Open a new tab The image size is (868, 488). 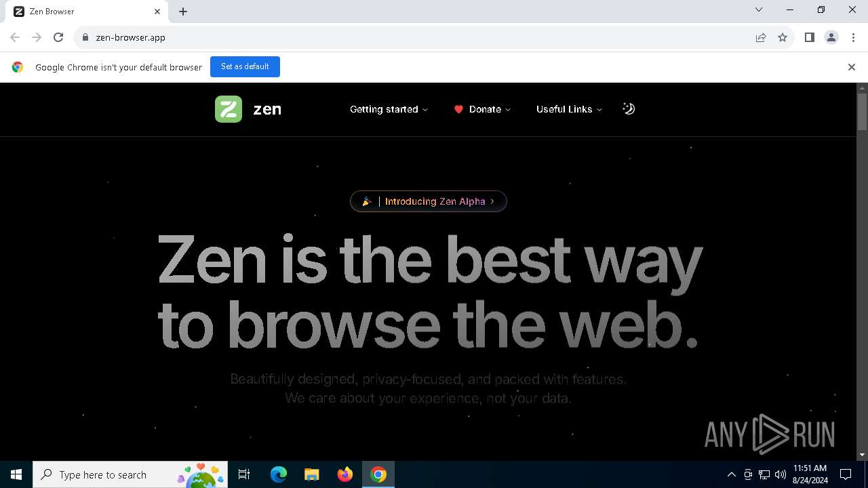coord(183,12)
